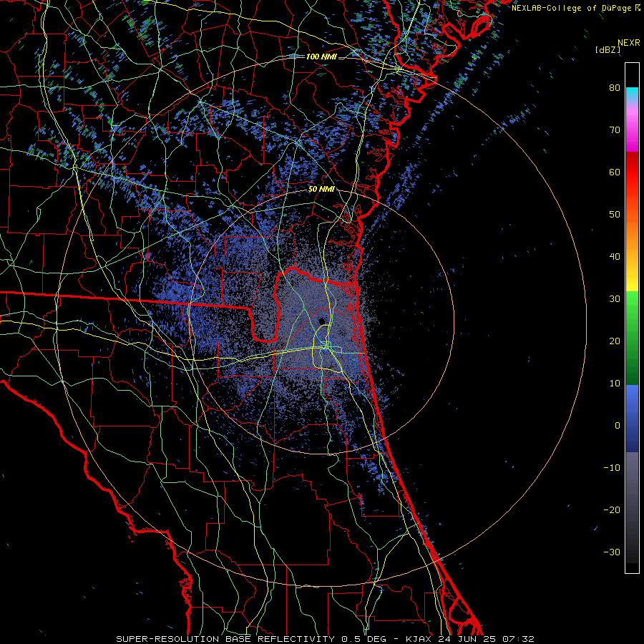Click the 70 dBZ scale value
The image size is (644, 644).
[615, 130]
